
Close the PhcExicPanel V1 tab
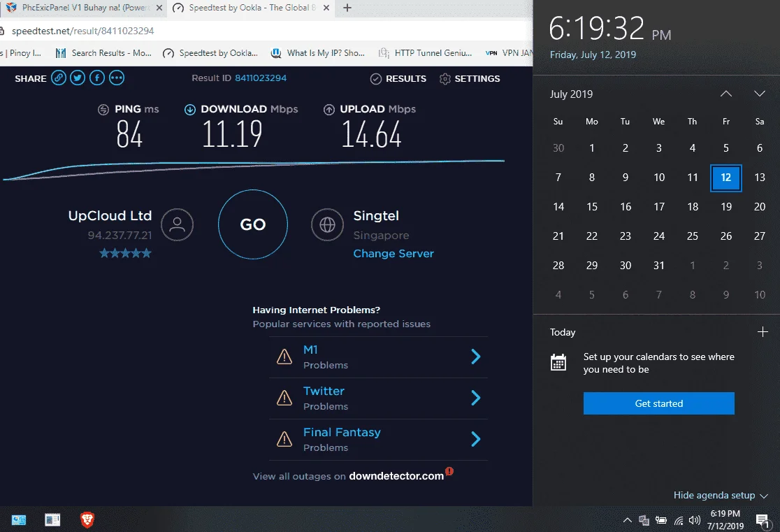tap(159, 8)
